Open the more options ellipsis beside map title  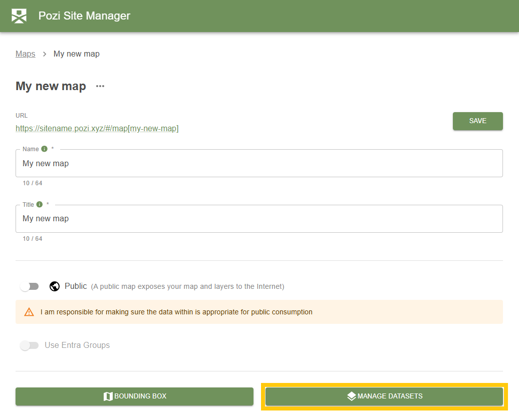(x=99, y=86)
